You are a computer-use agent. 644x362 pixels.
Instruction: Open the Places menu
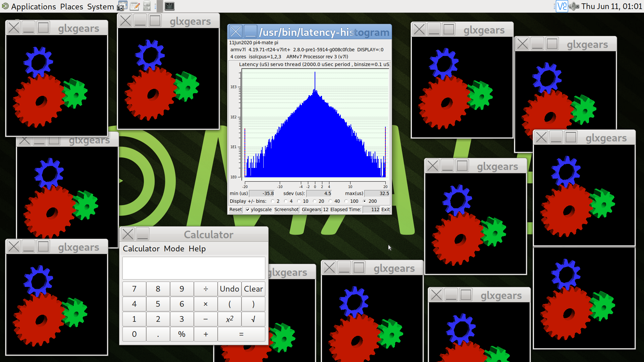tap(71, 6)
